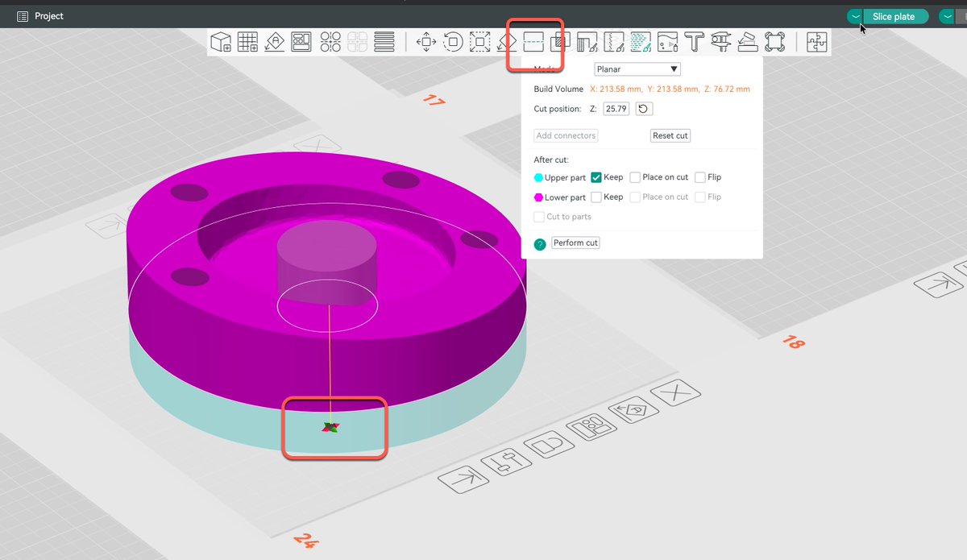The image size is (967, 560).
Task: Click the Split to objects icon
Action: point(330,42)
